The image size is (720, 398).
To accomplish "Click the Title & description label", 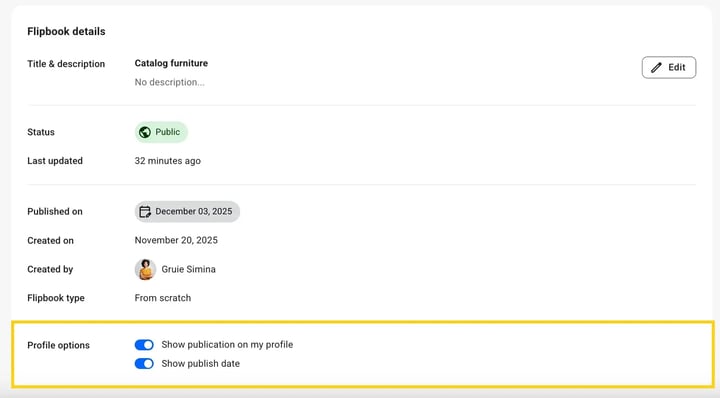I will (66, 64).
